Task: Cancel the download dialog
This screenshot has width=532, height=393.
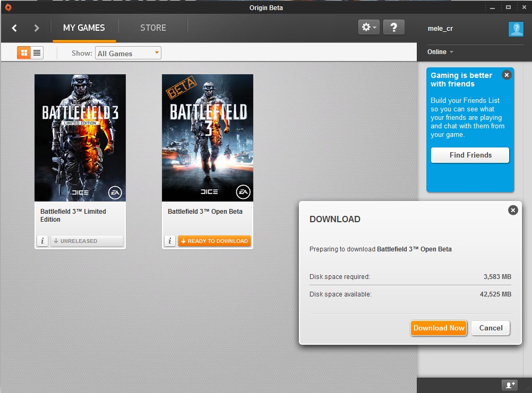Action: (491, 328)
